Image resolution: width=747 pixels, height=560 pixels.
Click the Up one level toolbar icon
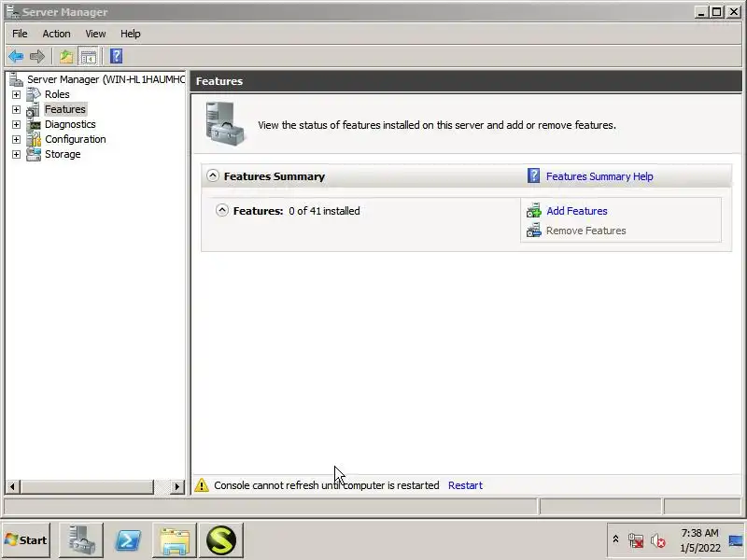click(x=65, y=56)
